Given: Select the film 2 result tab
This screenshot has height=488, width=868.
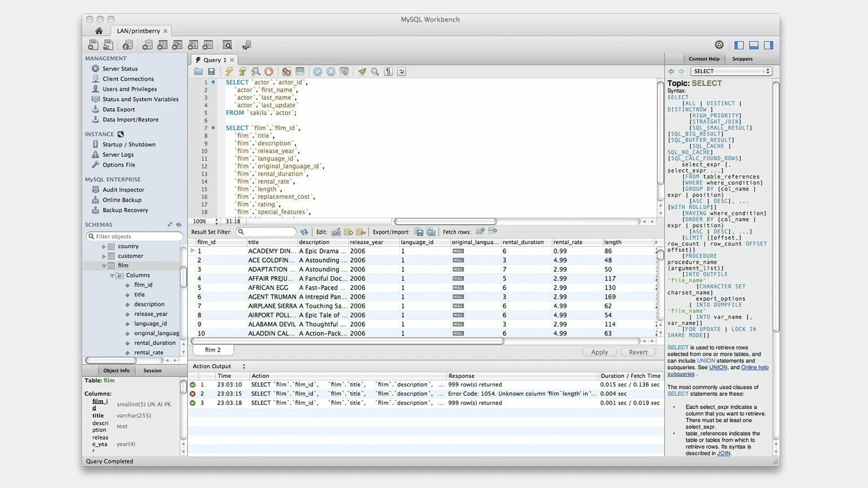Looking at the screenshot, I should coord(212,350).
